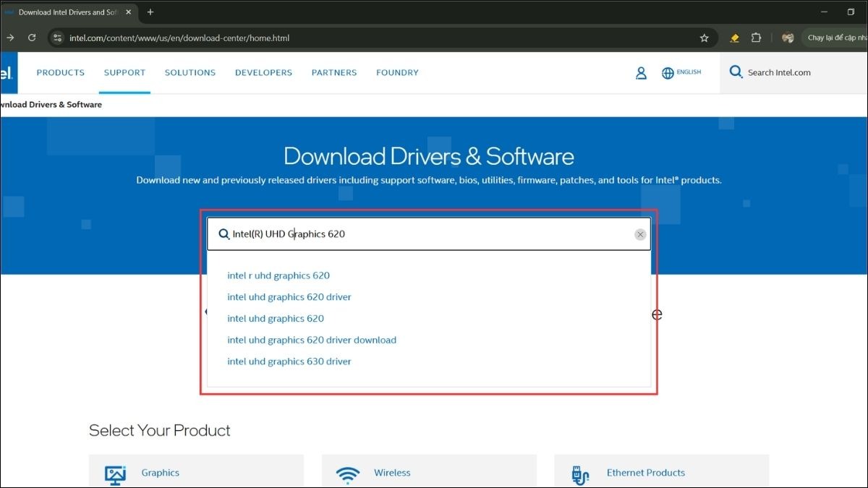Viewport: 868px width, 488px height.
Task: Open the SUPPORT menu
Action: click(124, 72)
